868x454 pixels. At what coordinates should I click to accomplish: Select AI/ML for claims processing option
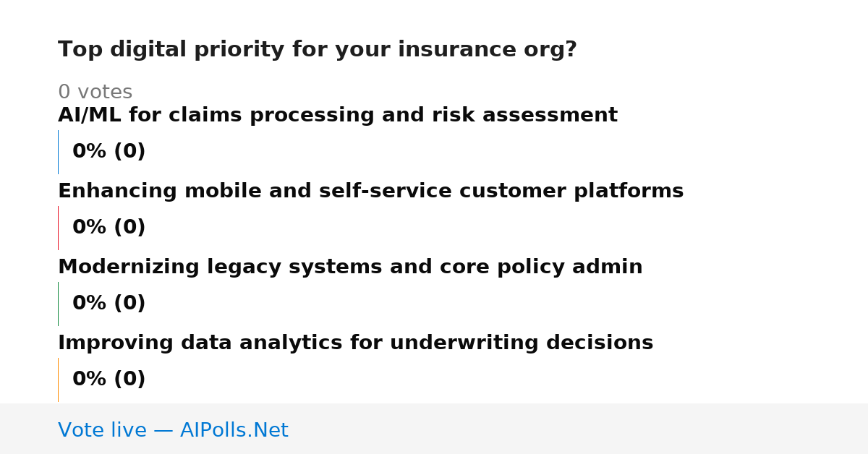tap(338, 116)
